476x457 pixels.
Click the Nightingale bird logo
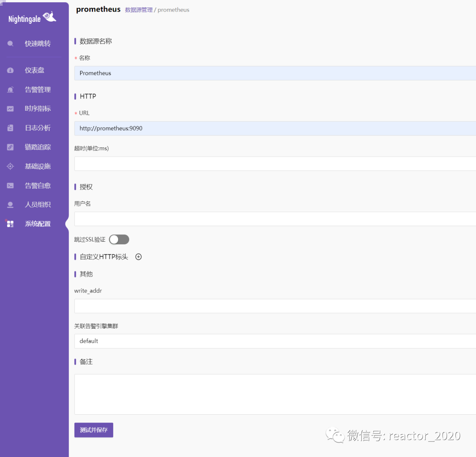pyautogui.click(x=49, y=16)
